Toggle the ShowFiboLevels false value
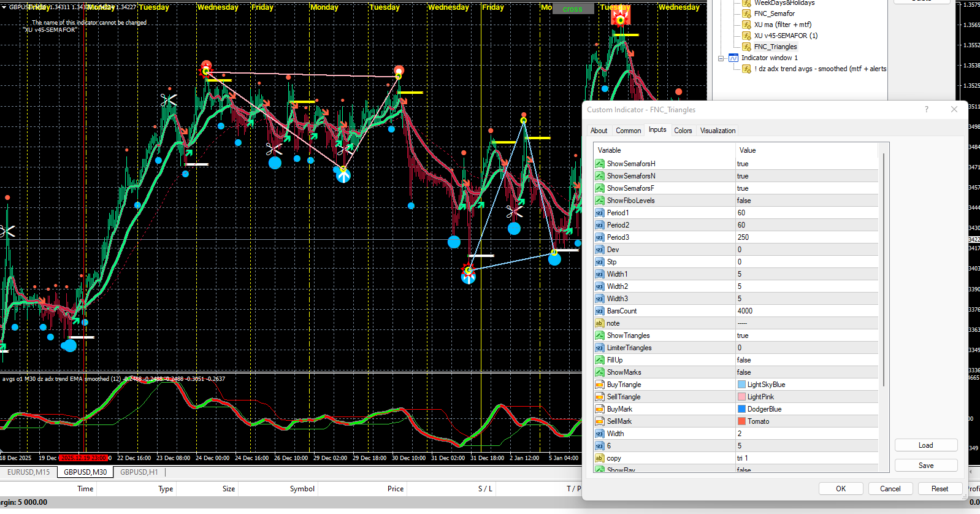 point(743,201)
